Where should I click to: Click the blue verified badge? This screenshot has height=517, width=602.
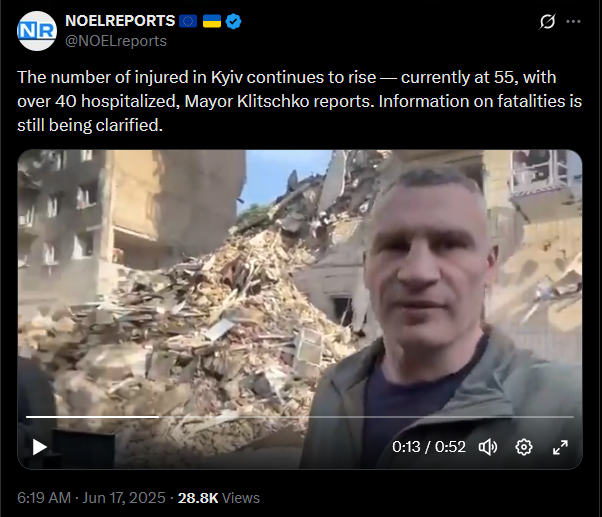[x=233, y=21]
